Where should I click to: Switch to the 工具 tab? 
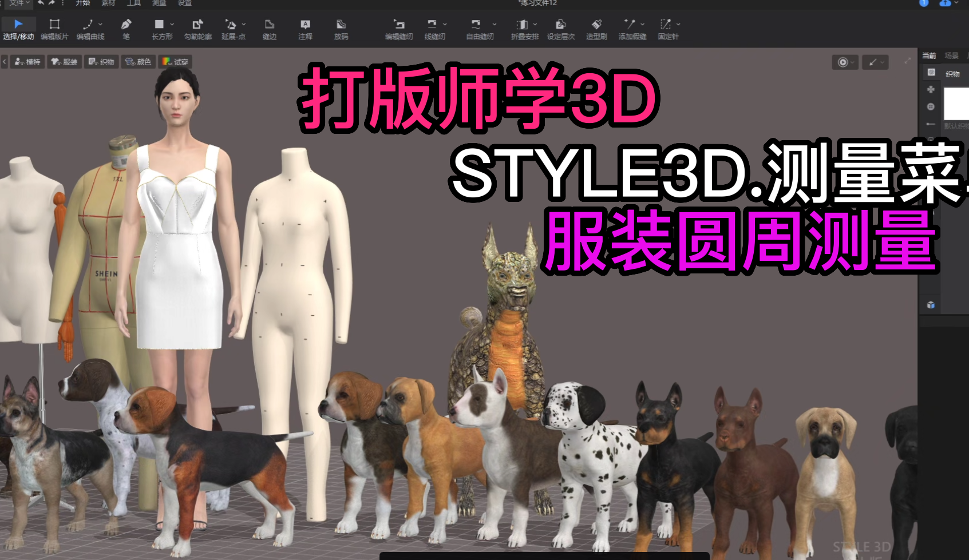click(x=134, y=3)
